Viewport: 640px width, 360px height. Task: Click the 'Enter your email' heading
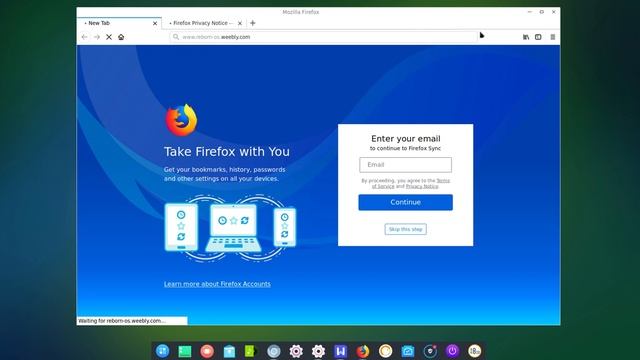click(x=406, y=139)
